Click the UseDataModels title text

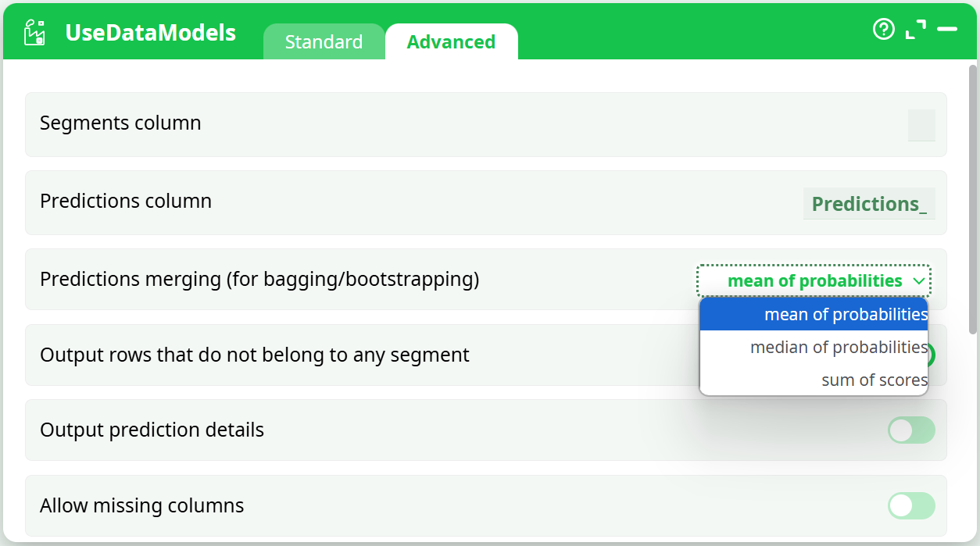(151, 33)
